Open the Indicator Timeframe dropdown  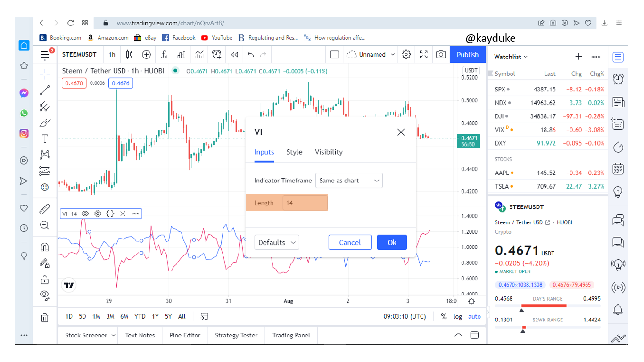click(349, 181)
